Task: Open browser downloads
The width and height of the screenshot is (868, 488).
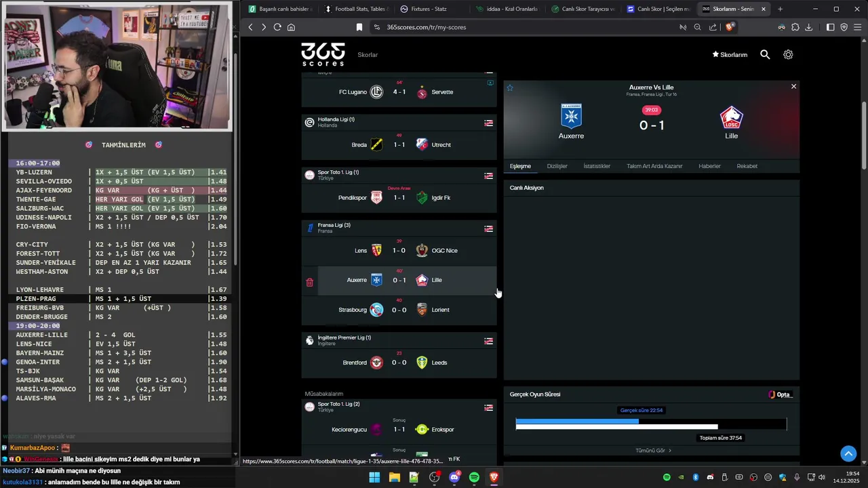Action: pyautogui.click(x=810, y=27)
